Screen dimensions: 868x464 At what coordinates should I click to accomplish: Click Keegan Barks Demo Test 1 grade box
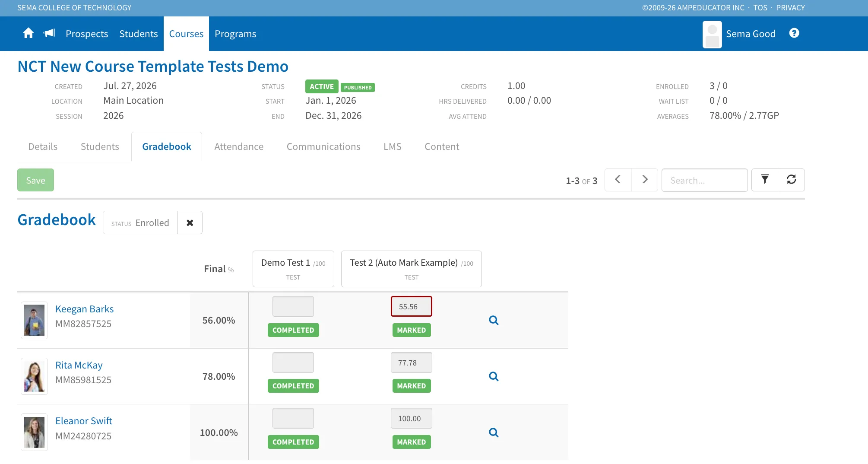pyautogui.click(x=293, y=306)
